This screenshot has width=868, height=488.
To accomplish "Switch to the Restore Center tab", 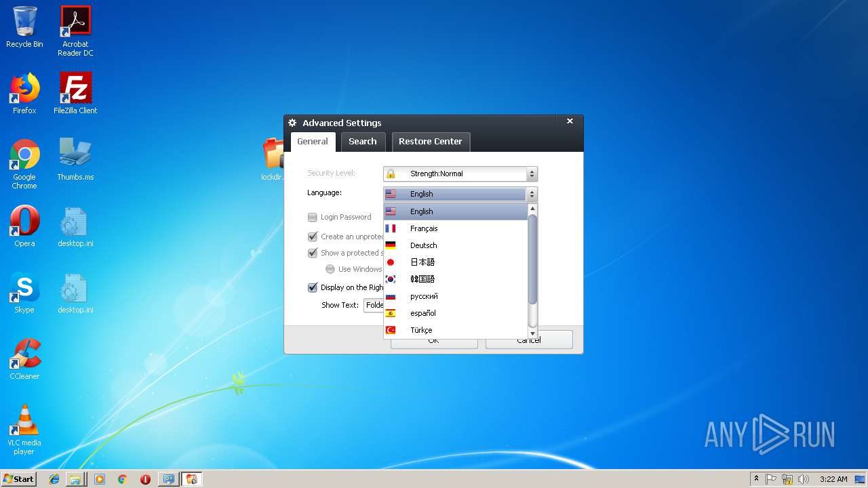I will pos(431,142).
